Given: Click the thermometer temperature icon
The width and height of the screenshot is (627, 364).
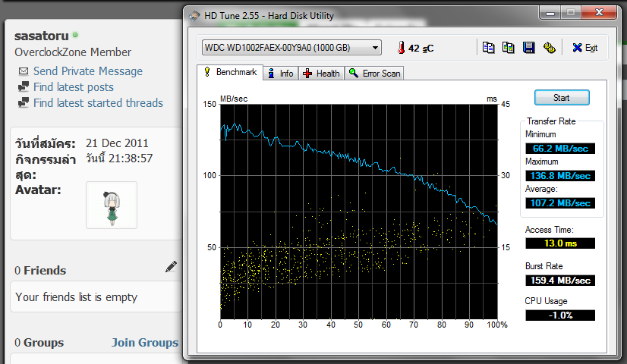Looking at the screenshot, I should click(400, 48).
